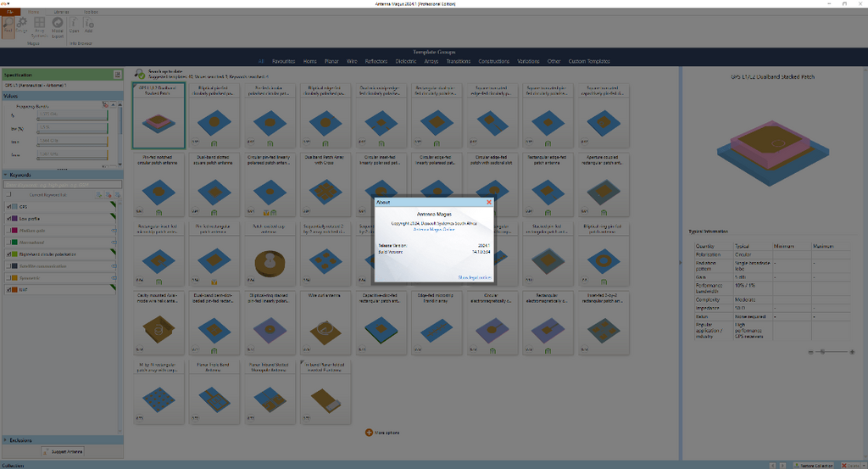The image size is (868, 469).
Task: Click arrow icon on Narrowband keyword row
Action: (x=114, y=243)
